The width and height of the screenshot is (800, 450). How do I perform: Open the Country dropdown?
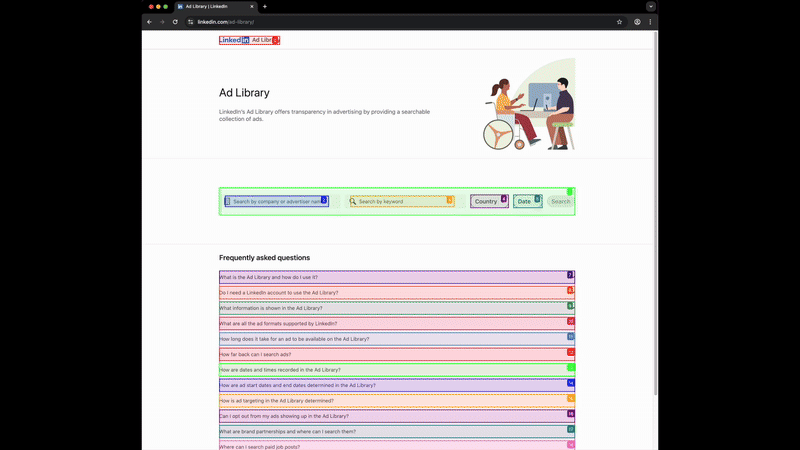click(489, 202)
